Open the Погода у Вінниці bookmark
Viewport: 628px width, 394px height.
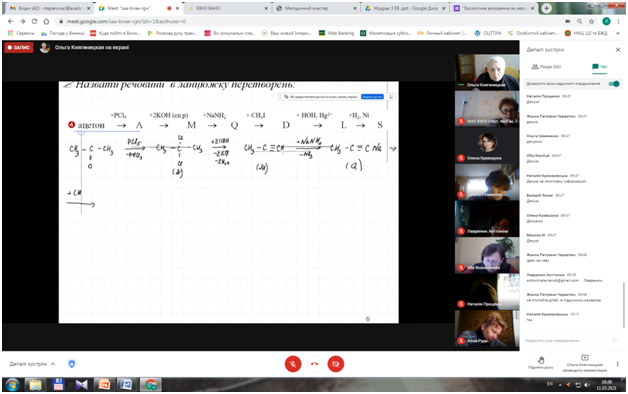pyautogui.click(x=62, y=33)
